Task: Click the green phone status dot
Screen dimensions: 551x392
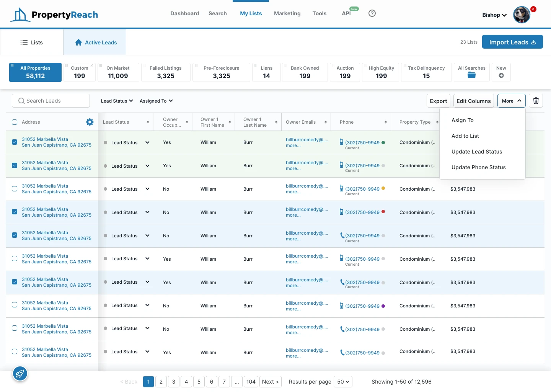Action: (383, 142)
